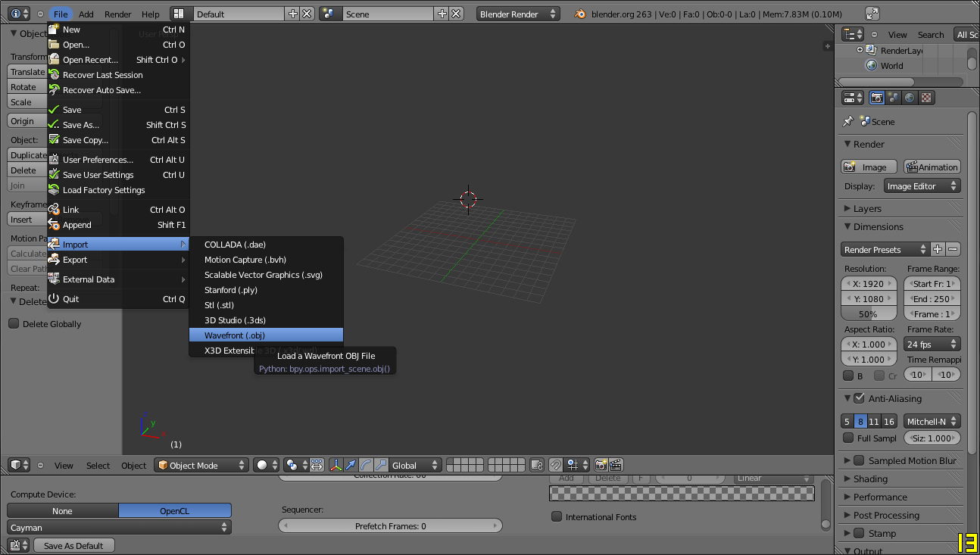Screen dimensions: 980x555
Task: Open the Export submenu
Action: [x=118, y=260]
